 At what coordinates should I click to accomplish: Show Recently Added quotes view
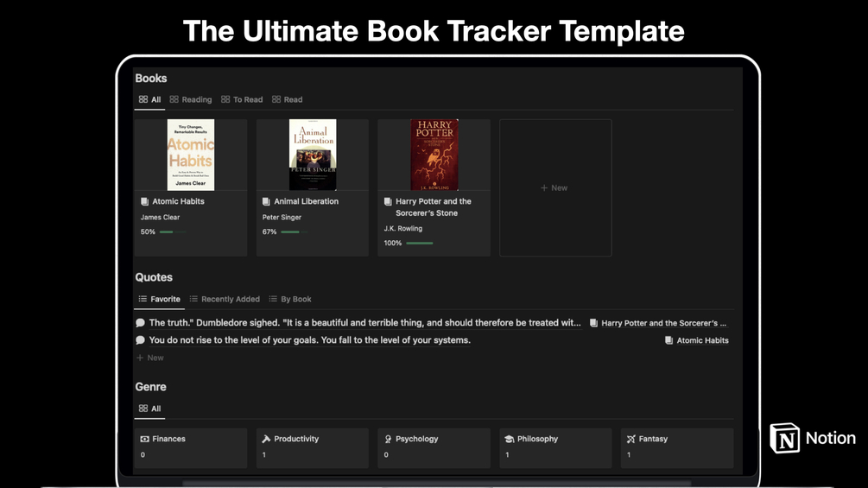pyautogui.click(x=225, y=299)
